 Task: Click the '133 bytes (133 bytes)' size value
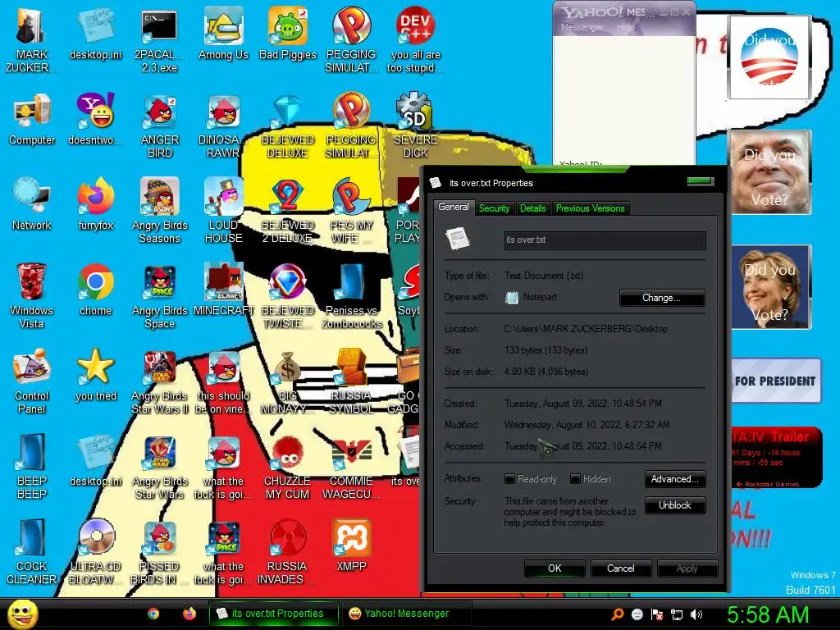546,350
